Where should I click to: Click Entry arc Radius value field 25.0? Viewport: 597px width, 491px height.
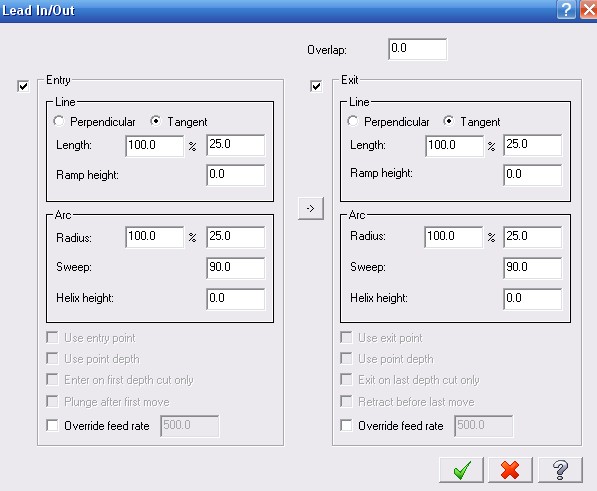coord(236,237)
